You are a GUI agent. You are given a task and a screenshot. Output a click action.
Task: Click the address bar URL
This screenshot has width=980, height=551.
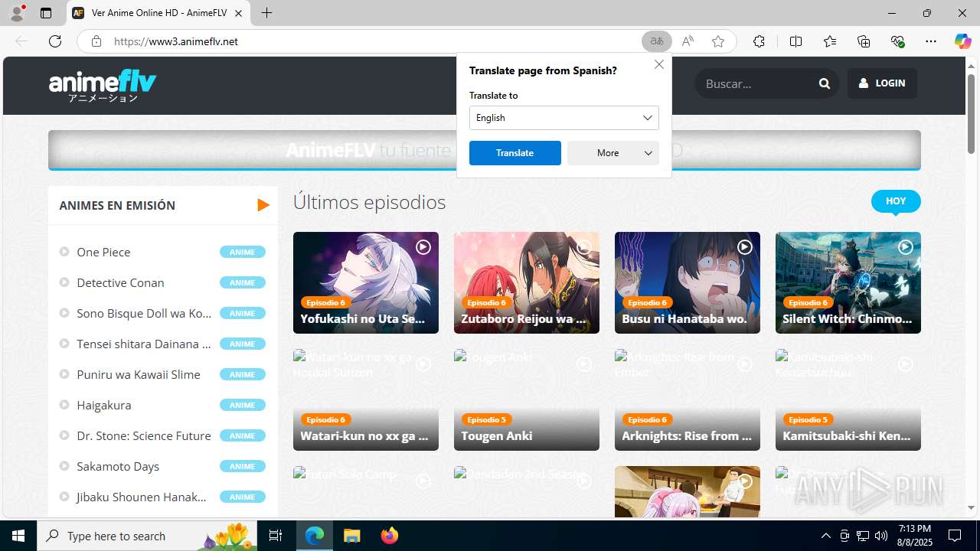point(176,41)
